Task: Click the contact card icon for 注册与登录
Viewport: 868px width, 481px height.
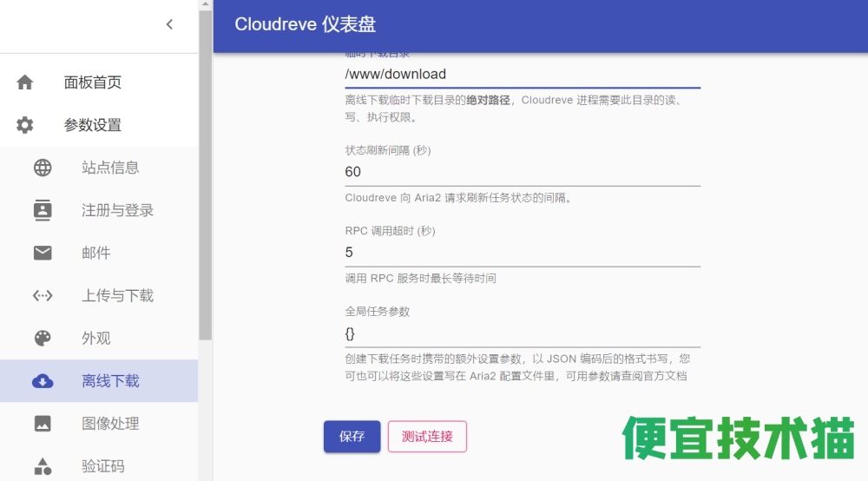Action: click(43, 210)
